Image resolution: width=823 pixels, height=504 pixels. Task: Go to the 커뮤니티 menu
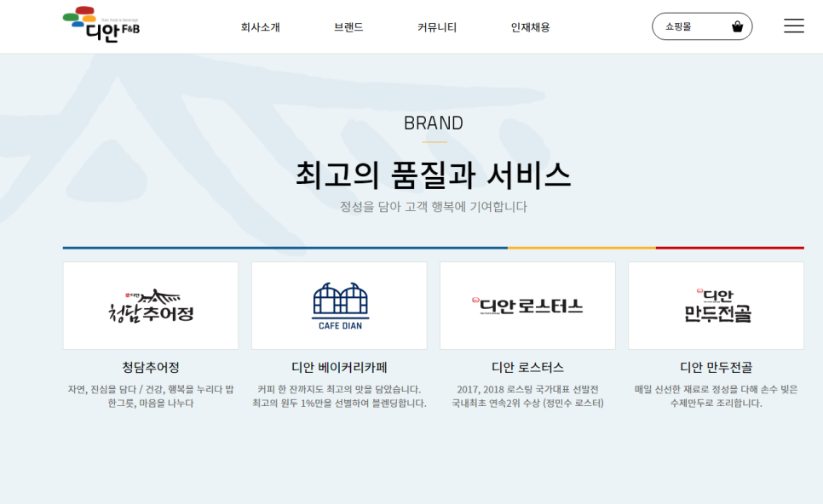point(437,27)
